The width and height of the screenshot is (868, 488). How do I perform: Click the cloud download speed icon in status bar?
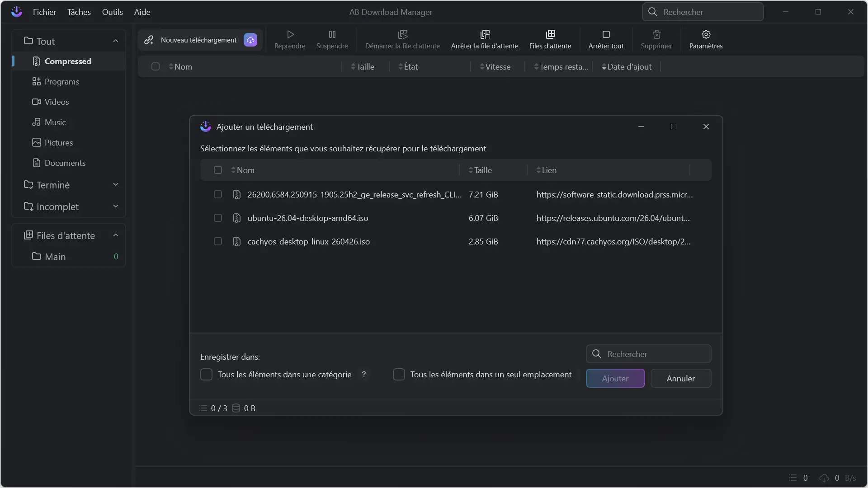click(824, 478)
